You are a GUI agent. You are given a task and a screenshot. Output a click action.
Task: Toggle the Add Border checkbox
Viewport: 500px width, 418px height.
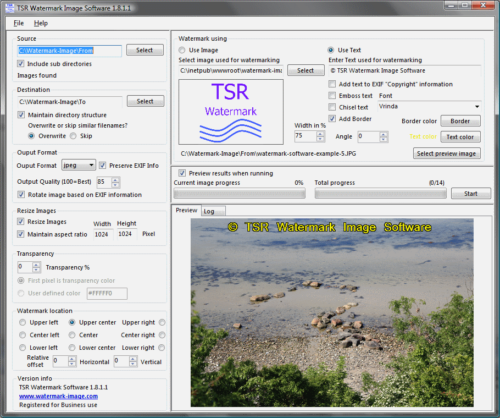click(x=332, y=118)
